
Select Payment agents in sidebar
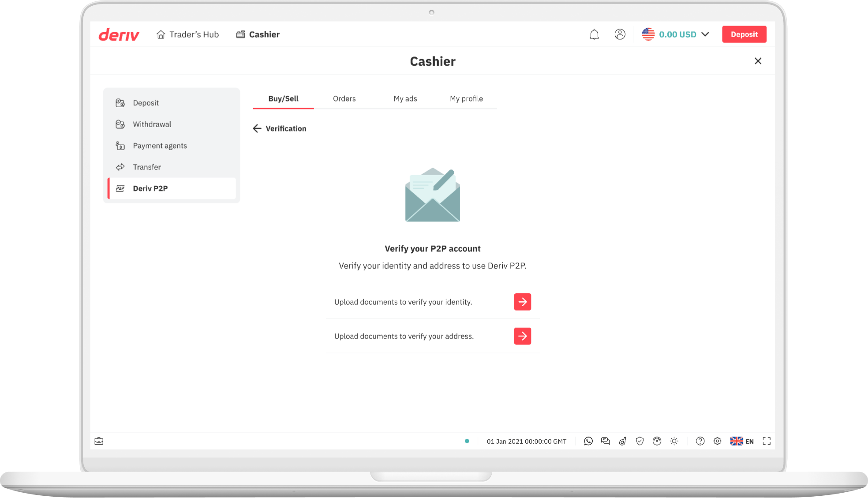coord(160,146)
